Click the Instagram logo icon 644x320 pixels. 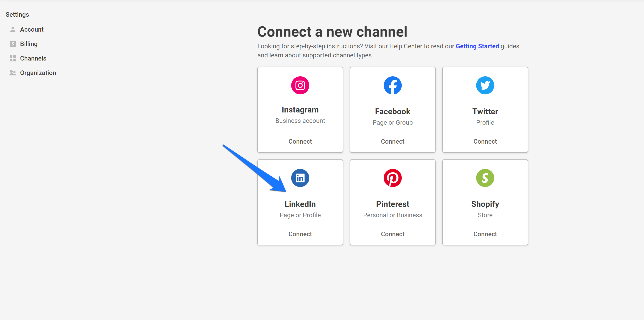(300, 85)
